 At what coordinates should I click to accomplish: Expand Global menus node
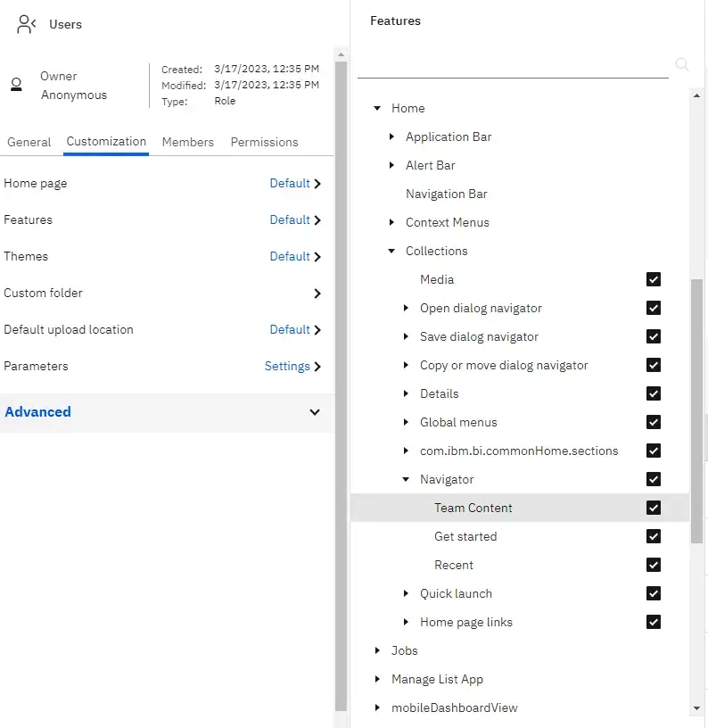click(406, 422)
